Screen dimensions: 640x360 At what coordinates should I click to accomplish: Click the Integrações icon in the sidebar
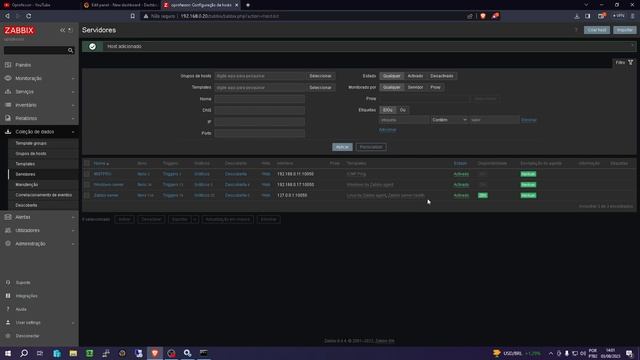tap(8, 296)
